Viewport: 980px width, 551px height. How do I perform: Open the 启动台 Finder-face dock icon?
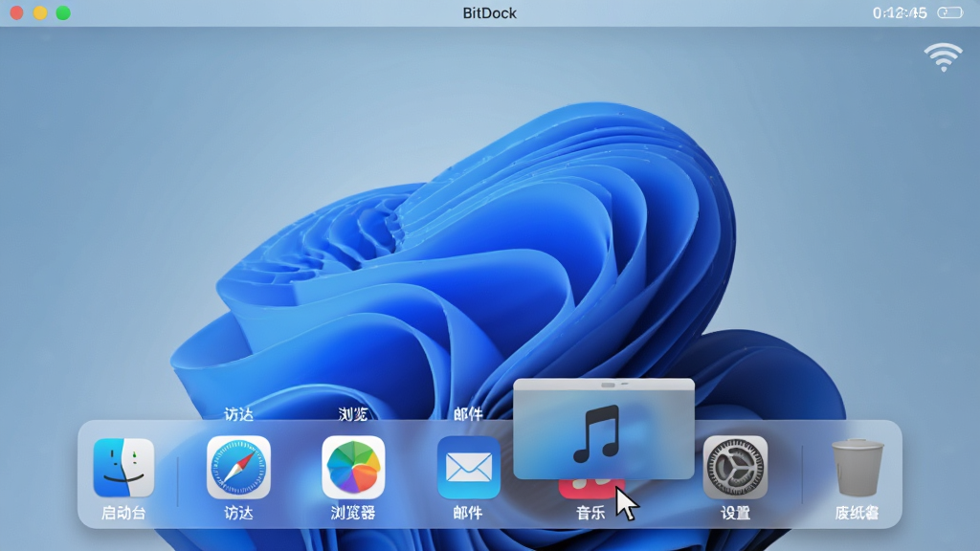pyautogui.click(x=123, y=467)
